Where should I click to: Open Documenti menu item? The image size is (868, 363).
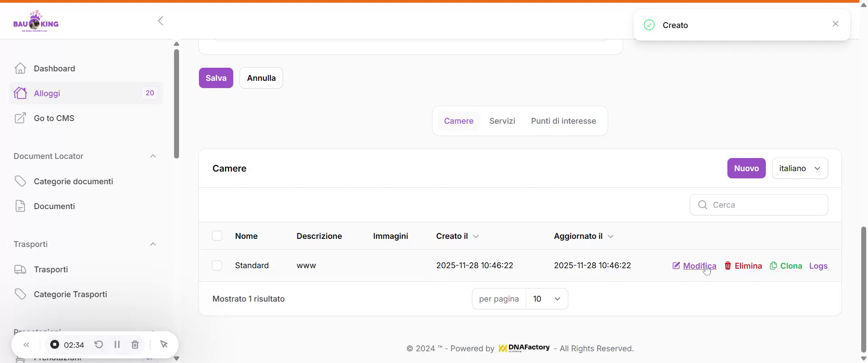point(86,206)
